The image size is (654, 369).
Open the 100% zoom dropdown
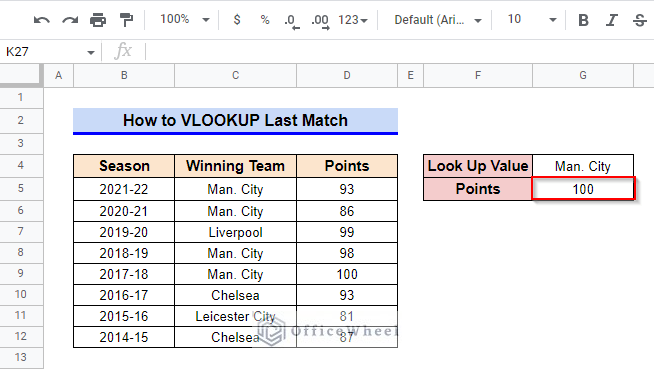[x=185, y=19]
